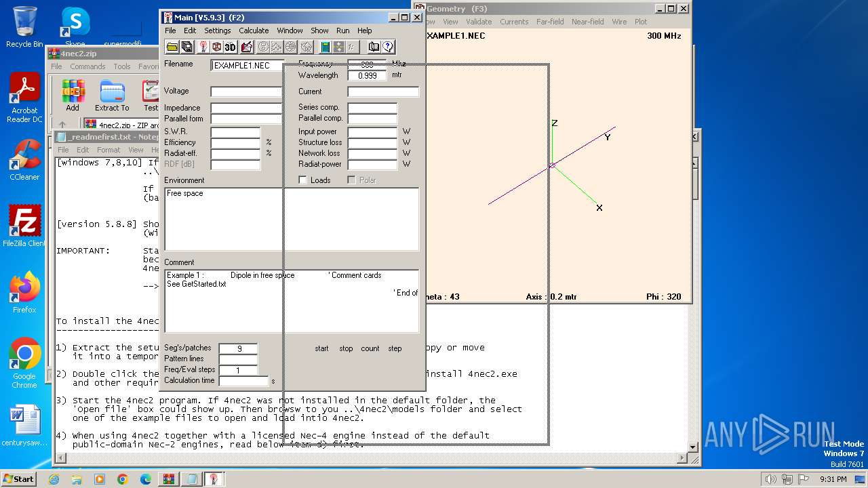This screenshot has height=488, width=868.
Task: Click the optimizer arrows toolbar icon
Action: pos(338,47)
